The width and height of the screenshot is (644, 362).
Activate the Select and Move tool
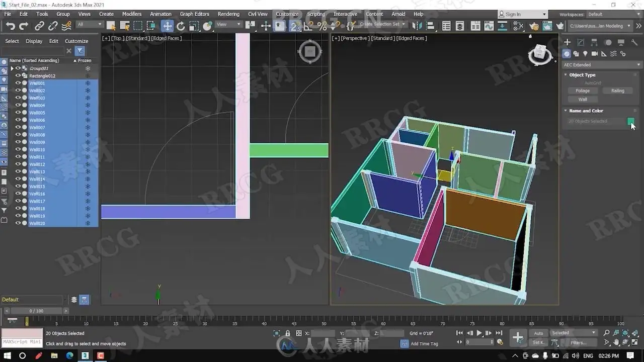pyautogui.click(x=167, y=26)
